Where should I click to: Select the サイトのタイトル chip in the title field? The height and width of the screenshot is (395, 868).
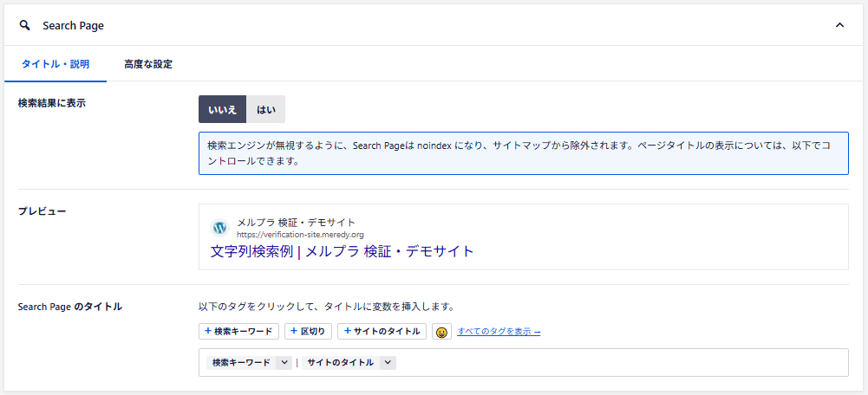point(340,363)
